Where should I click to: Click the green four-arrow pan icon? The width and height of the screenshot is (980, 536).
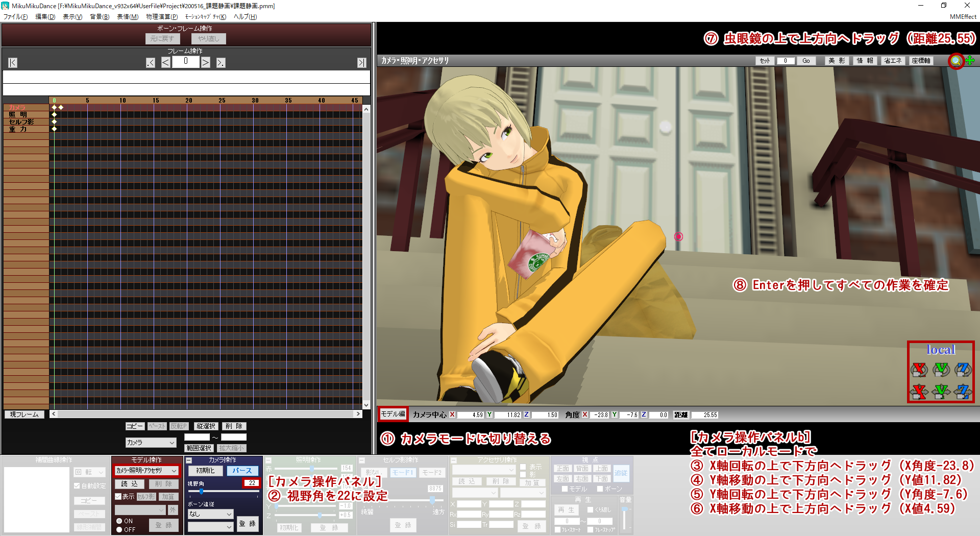coord(970,61)
